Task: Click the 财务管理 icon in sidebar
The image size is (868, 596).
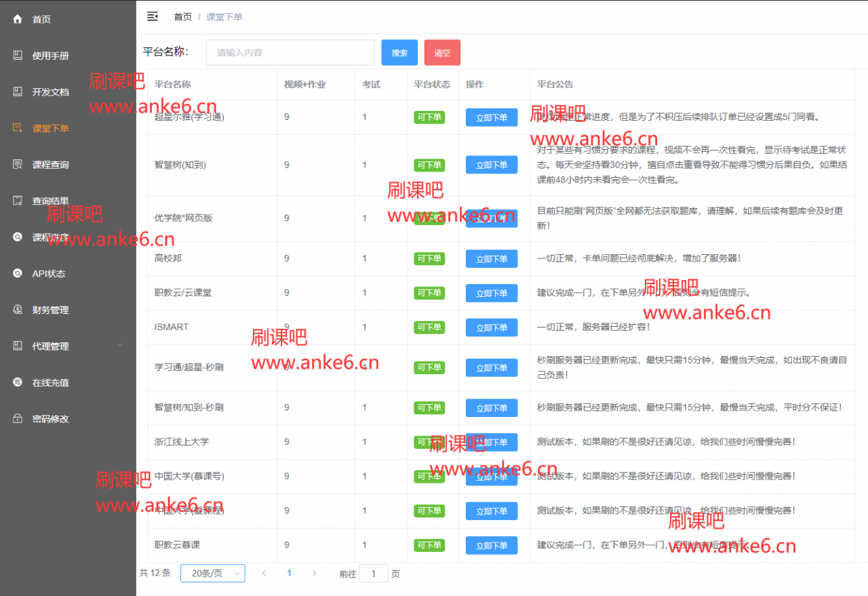Action: point(18,310)
